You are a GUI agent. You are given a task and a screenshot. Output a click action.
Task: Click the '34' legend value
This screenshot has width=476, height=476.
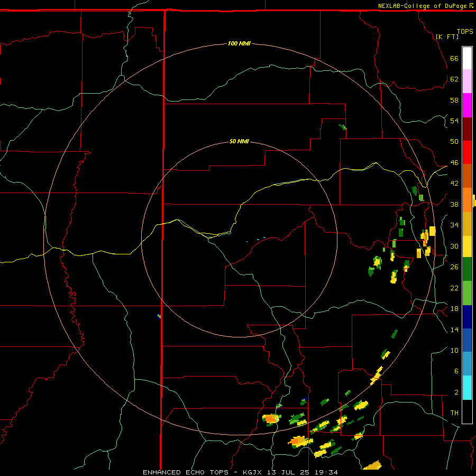(454, 225)
